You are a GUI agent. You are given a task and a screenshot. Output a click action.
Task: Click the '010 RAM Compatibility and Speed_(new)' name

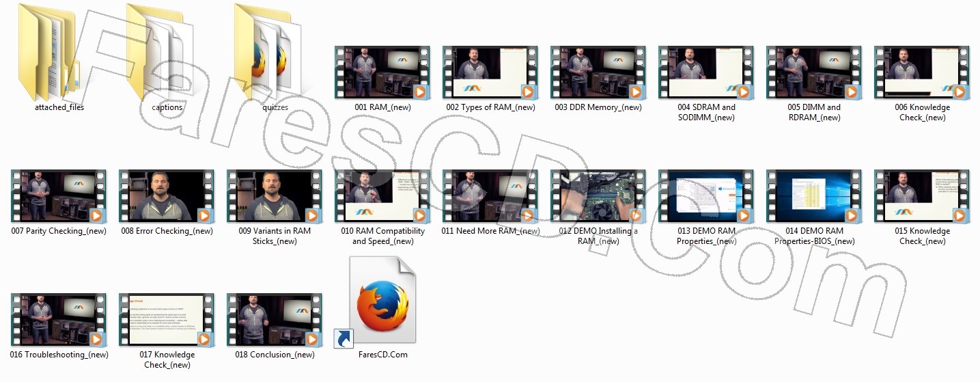tap(382, 236)
